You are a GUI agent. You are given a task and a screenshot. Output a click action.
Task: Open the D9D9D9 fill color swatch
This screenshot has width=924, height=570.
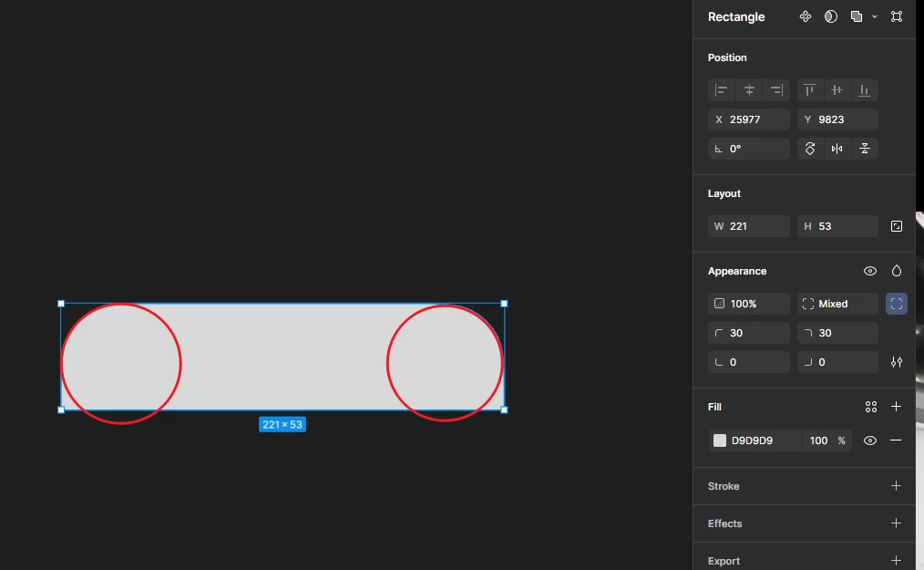pyautogui.click(x=720, y=440)
